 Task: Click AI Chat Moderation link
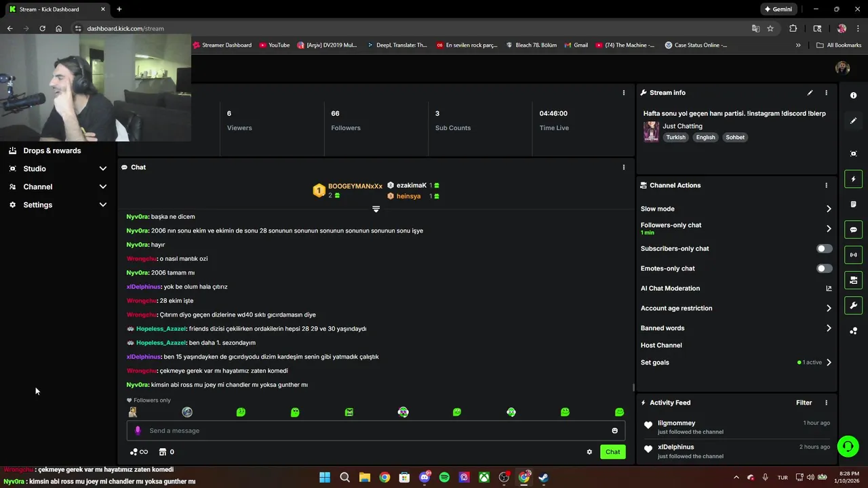(670, 289)
